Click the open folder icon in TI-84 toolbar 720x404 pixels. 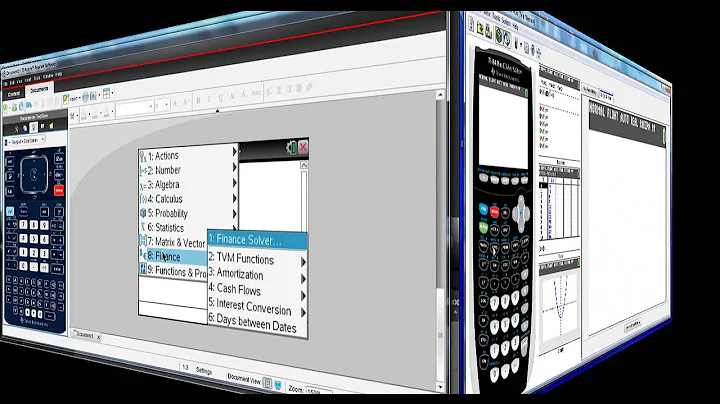point(480,29)
